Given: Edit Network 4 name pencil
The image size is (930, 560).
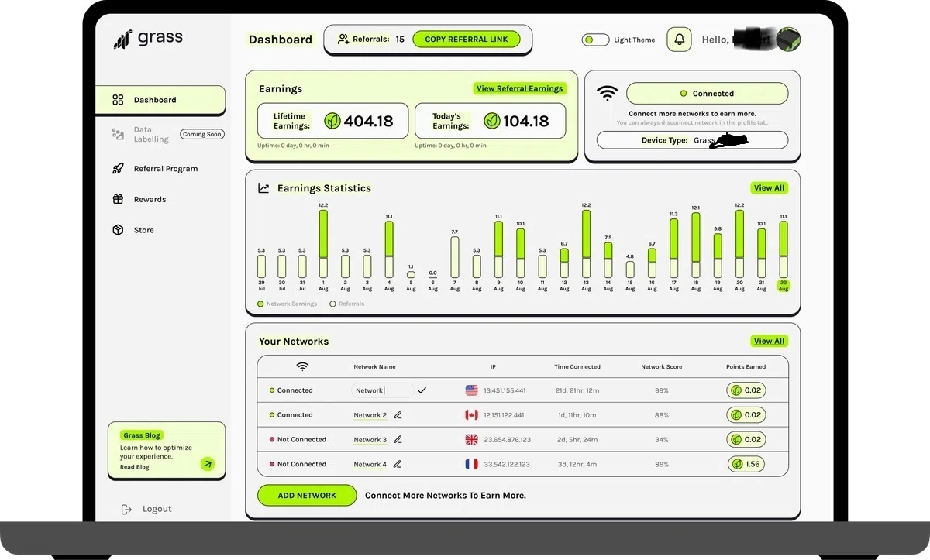Looking at the screenshot, I should click(x=397, y=465).
